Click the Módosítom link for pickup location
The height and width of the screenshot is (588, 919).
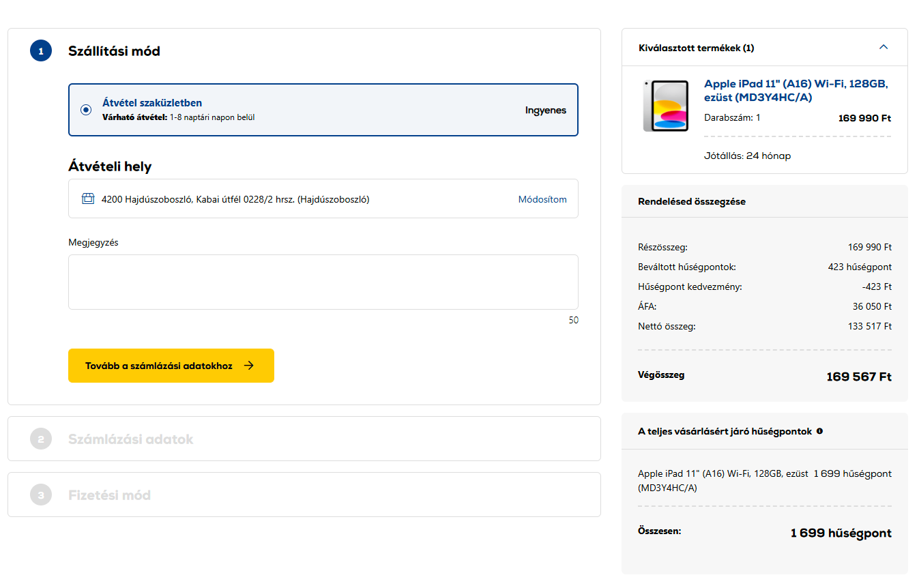(x=542, y=199)
